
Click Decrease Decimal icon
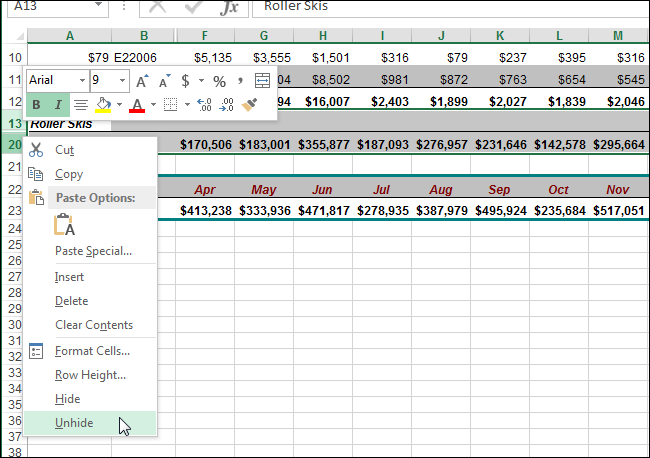(x=226, y=104)
